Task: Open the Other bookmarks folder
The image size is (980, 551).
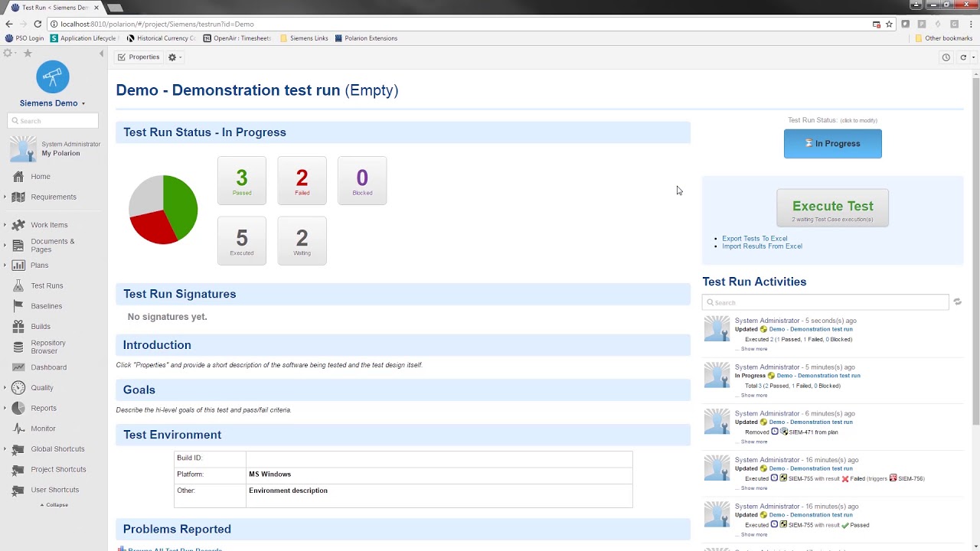Action: (x=943, y=38)
